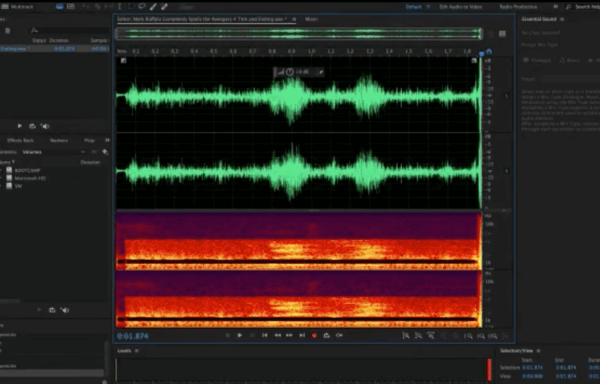
Task: Click the overview navigator waveform bar
Action: coord(298,34)
